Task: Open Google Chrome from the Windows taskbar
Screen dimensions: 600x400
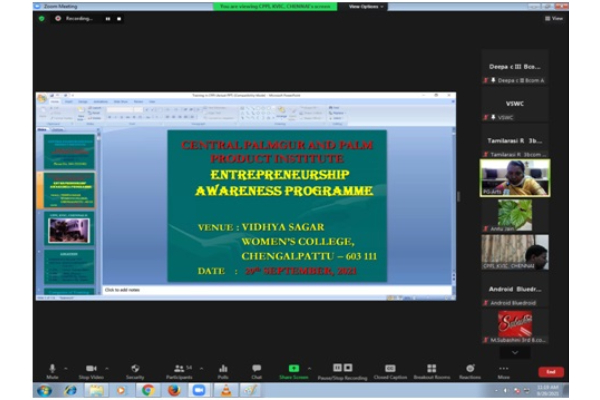Action: (148, 391)
